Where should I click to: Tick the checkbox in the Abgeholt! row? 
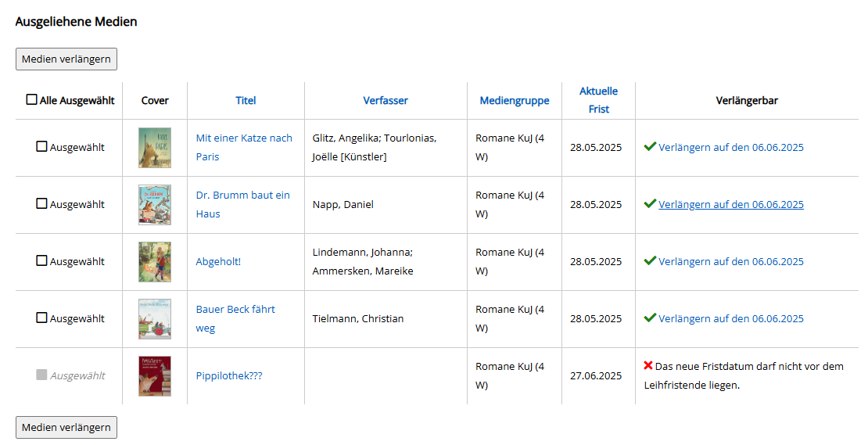tap(41, 260)
